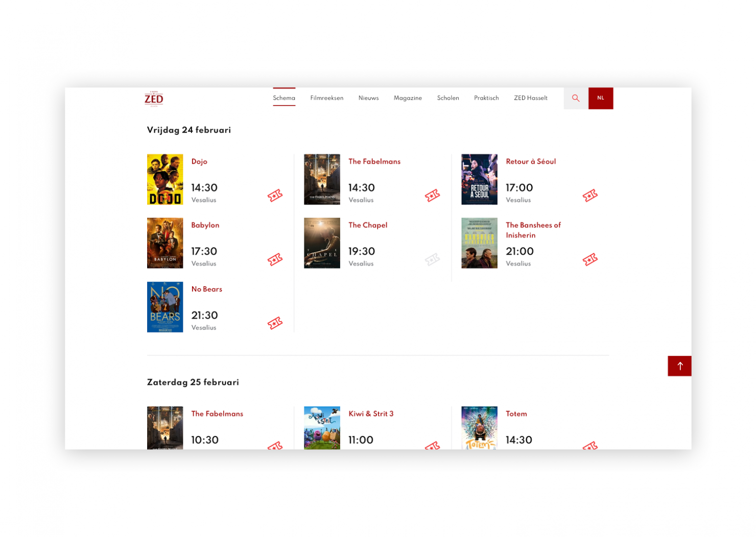Viewport: 756px width, 537px height.
Task: Open the Totem film title link
Action: pos(516,413)
